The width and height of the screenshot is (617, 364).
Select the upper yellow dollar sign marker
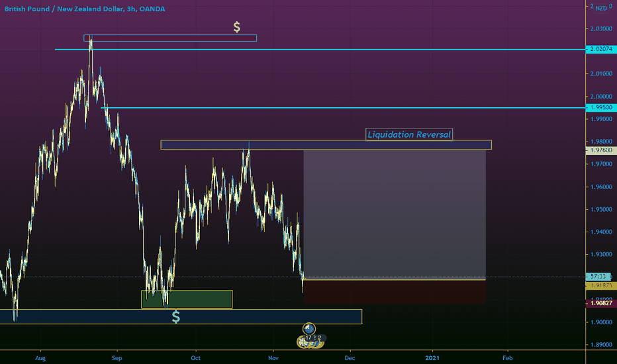tap(236, 26)
